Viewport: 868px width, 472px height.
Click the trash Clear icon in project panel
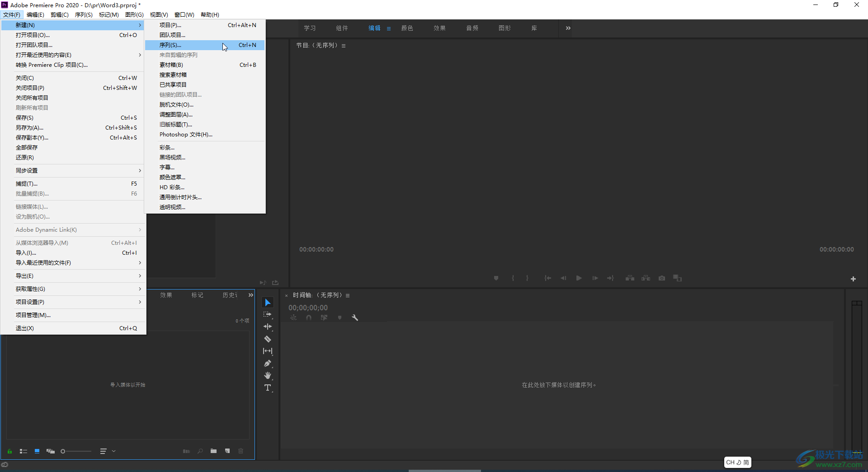coord(241,451)
